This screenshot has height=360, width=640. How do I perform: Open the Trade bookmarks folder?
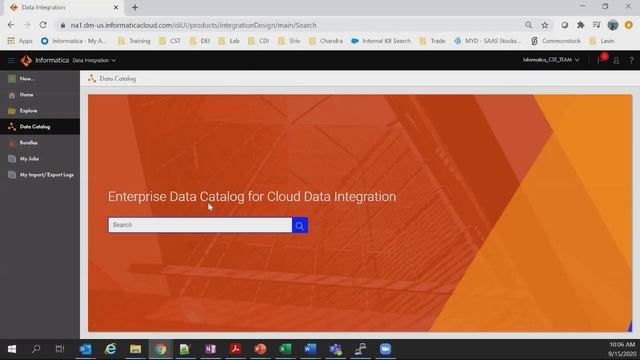(432, 41)
